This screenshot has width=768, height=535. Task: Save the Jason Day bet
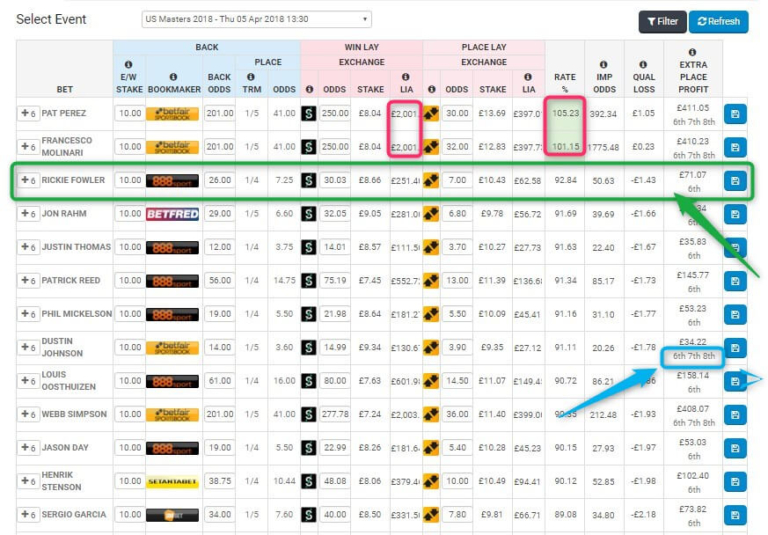point(735,448)
